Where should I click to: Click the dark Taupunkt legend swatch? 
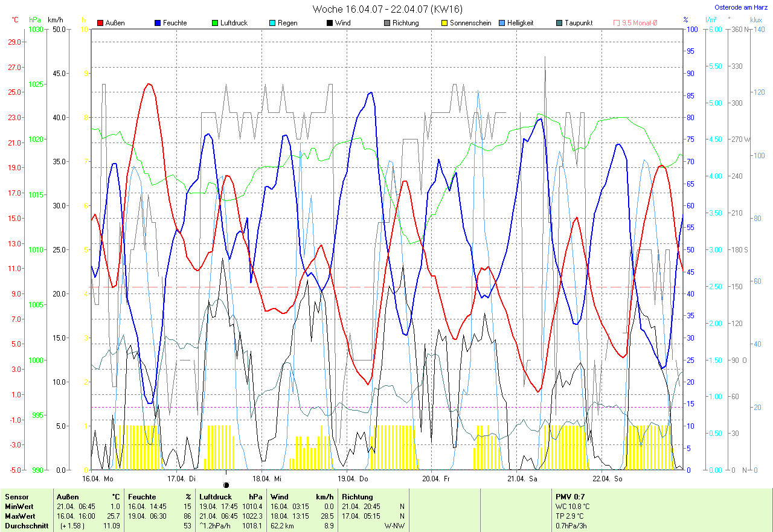[x=559, y=23]
